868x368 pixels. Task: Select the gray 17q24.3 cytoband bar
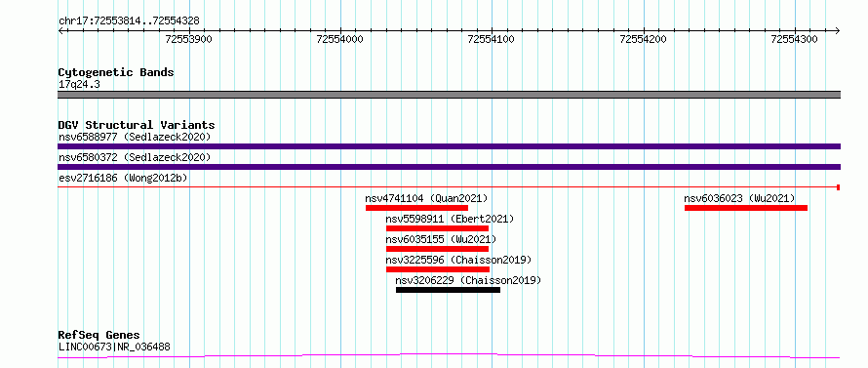pyautogui.click(x=449, y=95)
